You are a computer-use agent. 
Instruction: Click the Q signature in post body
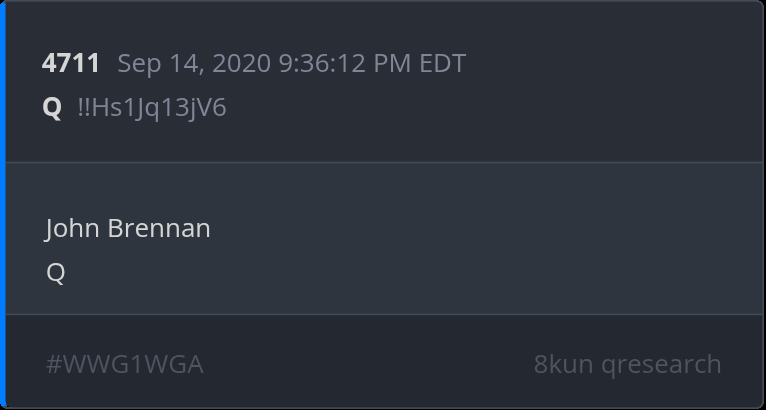[x=55, y=272]
